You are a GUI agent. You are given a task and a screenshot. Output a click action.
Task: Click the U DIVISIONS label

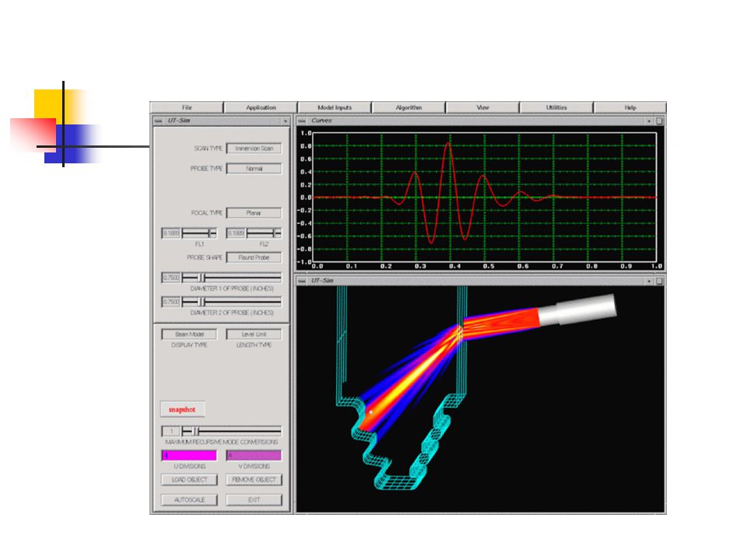click(x=189, y=466)
